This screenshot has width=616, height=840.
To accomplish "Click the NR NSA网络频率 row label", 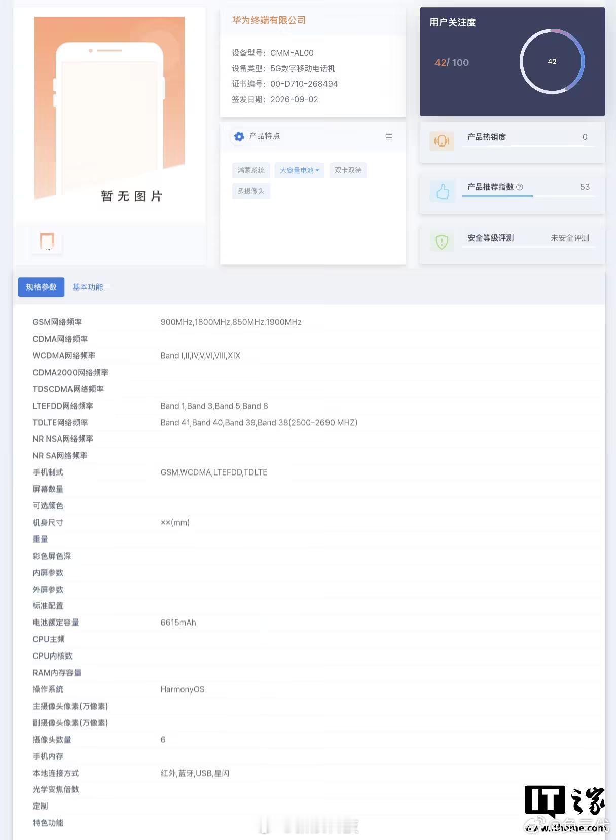I will [63, 439].
